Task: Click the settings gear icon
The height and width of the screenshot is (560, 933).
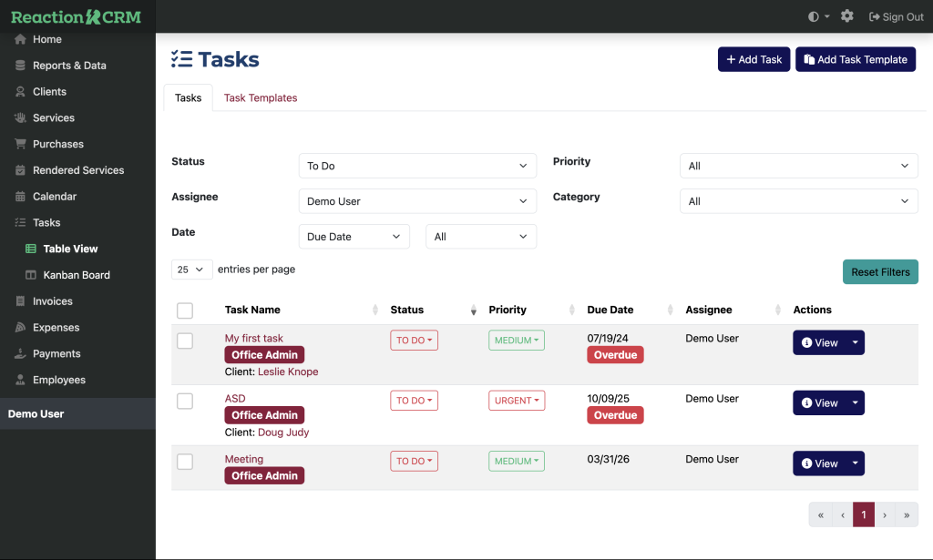Action: [x=847, y=16]
